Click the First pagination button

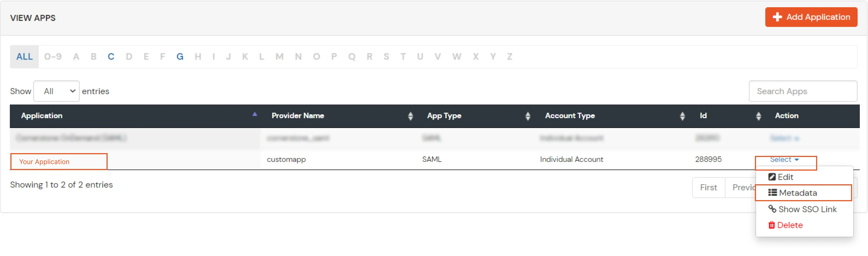pos(709,187)
